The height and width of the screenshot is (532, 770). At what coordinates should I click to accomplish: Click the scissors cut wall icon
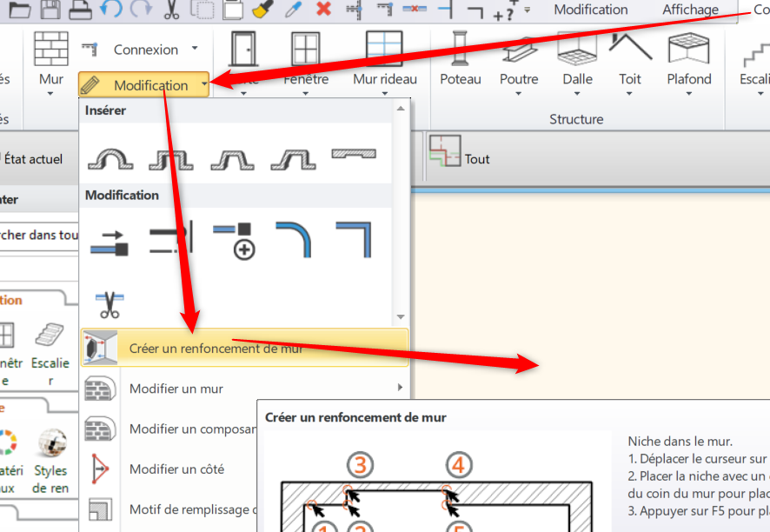(x=110, y=304)
